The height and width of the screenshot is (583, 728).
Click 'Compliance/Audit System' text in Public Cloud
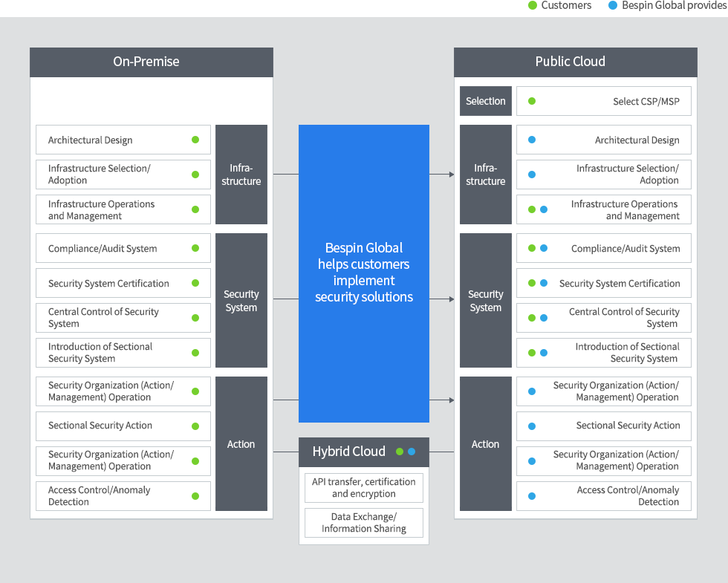coord(625,249)
